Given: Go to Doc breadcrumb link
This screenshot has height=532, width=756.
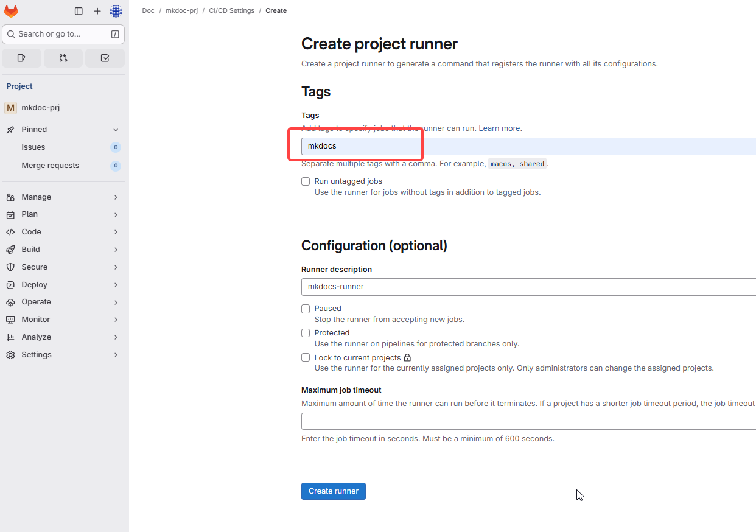Looking at the screenshot, I should (149, 11).
